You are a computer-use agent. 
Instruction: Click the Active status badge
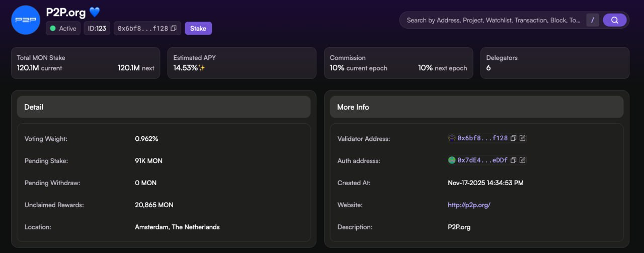[x=63, y=29]
